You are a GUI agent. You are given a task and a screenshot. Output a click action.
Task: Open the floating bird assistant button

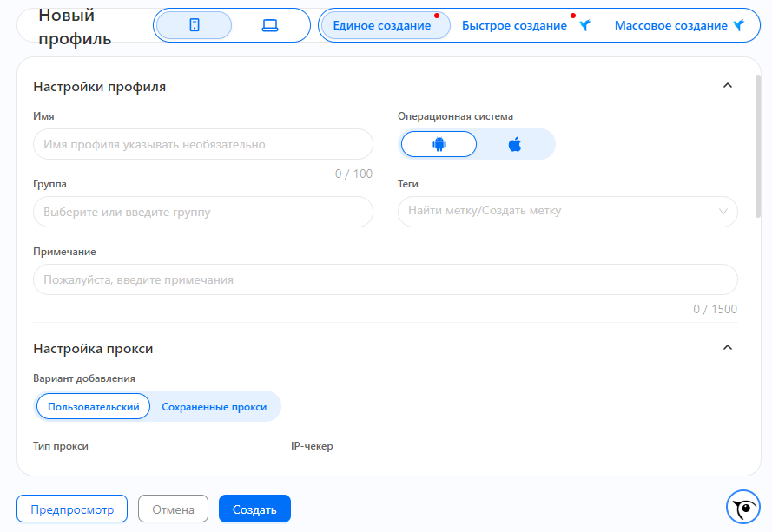coord(743,507)
